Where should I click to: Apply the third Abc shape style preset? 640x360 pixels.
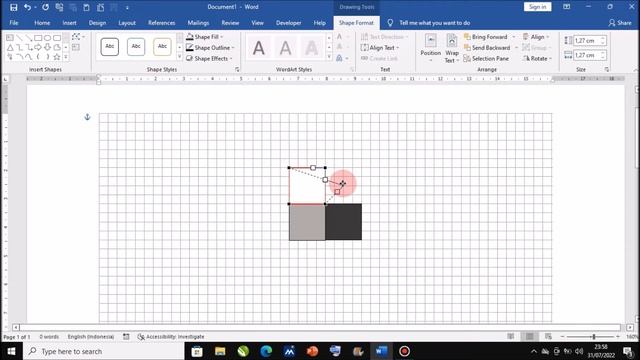162,47
